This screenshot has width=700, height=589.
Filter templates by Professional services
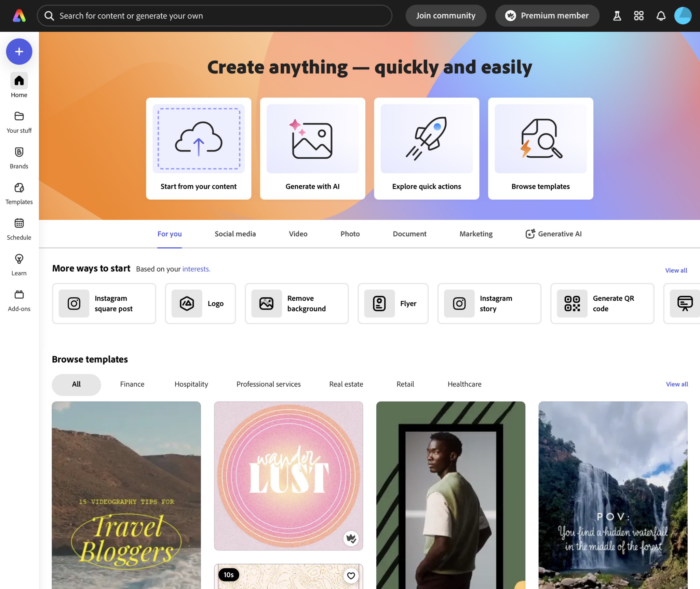click(269, 384)
